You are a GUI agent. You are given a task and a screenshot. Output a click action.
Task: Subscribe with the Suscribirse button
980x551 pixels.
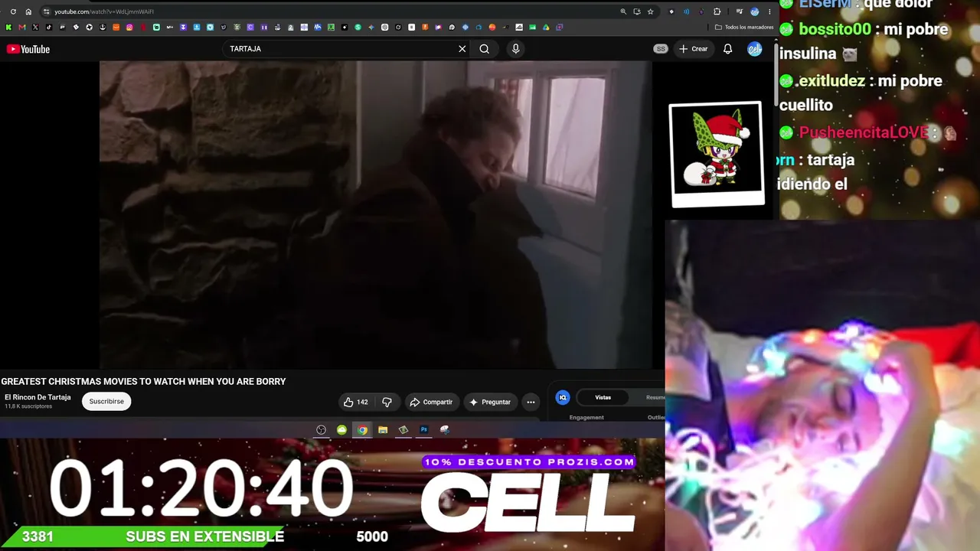(x=106, y=401)
